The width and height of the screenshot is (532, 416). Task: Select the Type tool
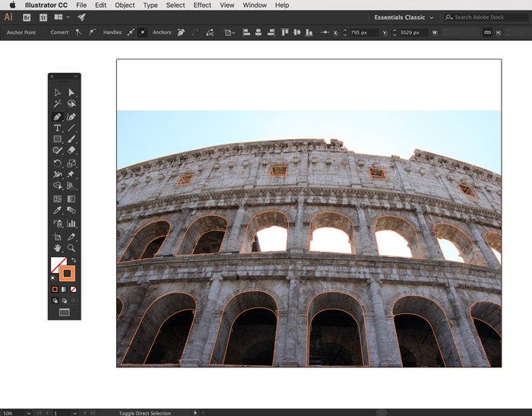point(57,128)
